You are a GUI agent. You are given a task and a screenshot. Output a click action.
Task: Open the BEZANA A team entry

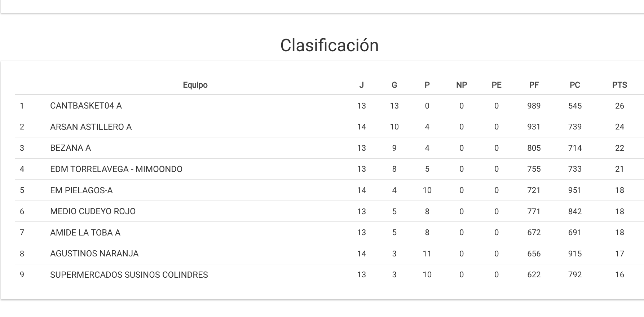pyautogui.click(x=70, y=148)
